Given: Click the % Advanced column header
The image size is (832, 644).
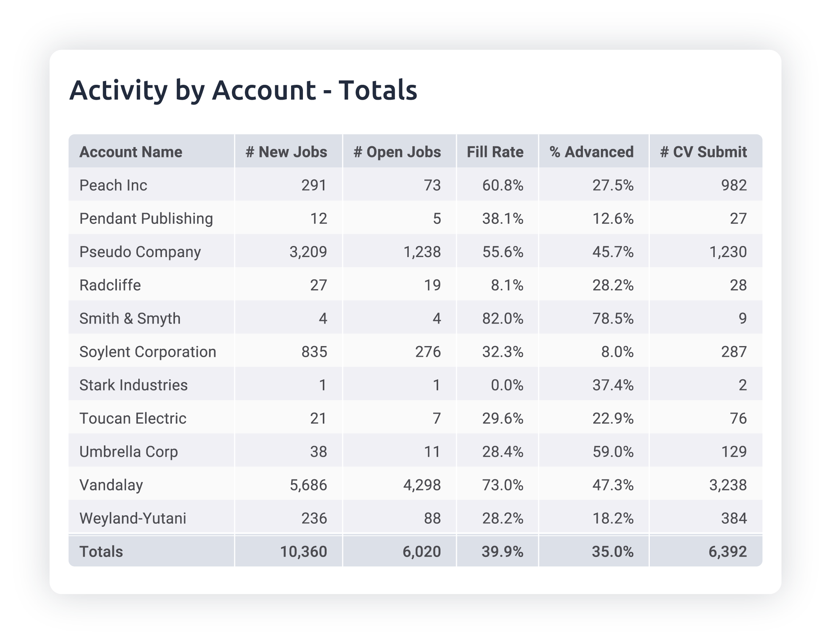Looking at the screenshot, I should (592, 152).
